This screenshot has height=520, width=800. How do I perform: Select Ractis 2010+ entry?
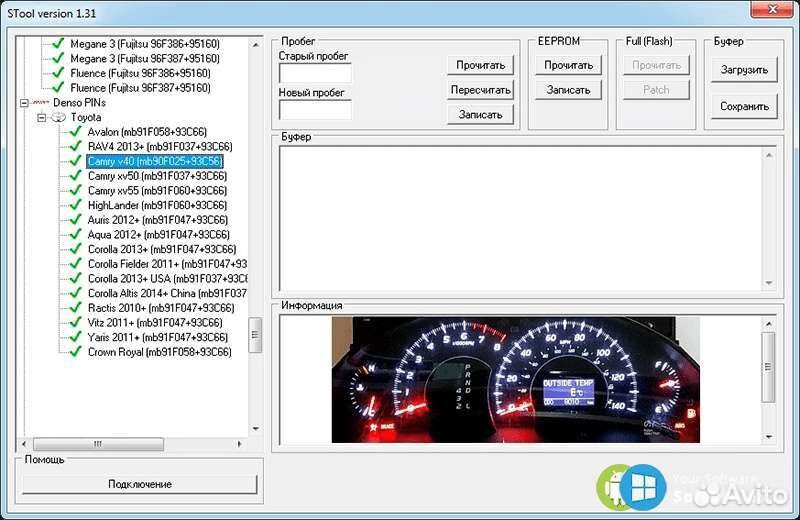(161, 308)
